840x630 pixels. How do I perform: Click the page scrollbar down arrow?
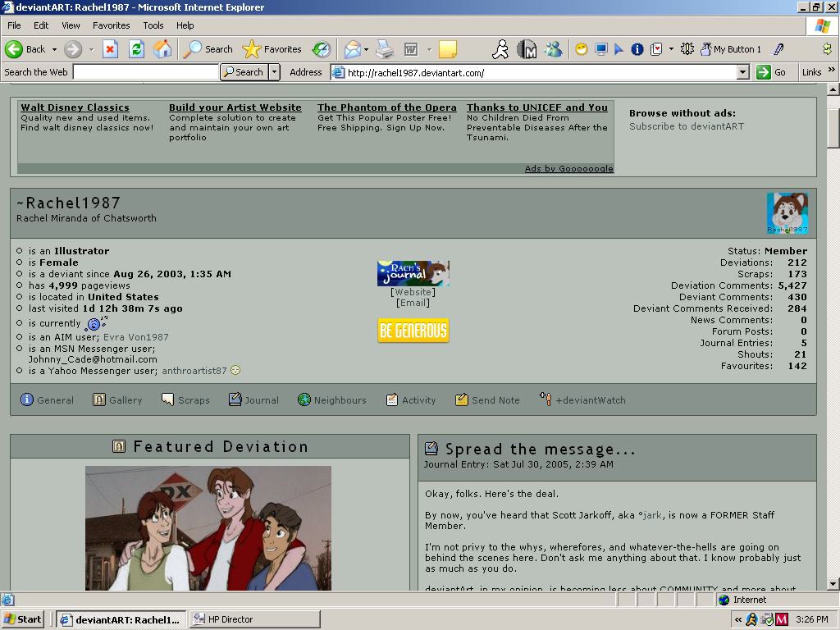(833, 584)
